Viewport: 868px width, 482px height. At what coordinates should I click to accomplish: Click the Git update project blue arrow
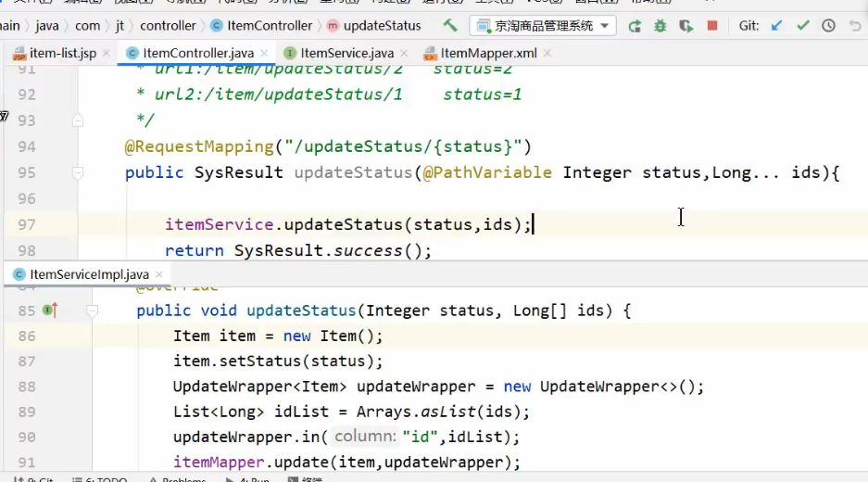tap(776, 25)
